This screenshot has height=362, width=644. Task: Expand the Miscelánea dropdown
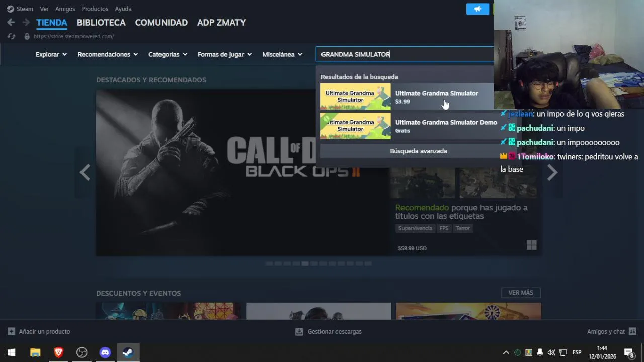tap(282, 54)
